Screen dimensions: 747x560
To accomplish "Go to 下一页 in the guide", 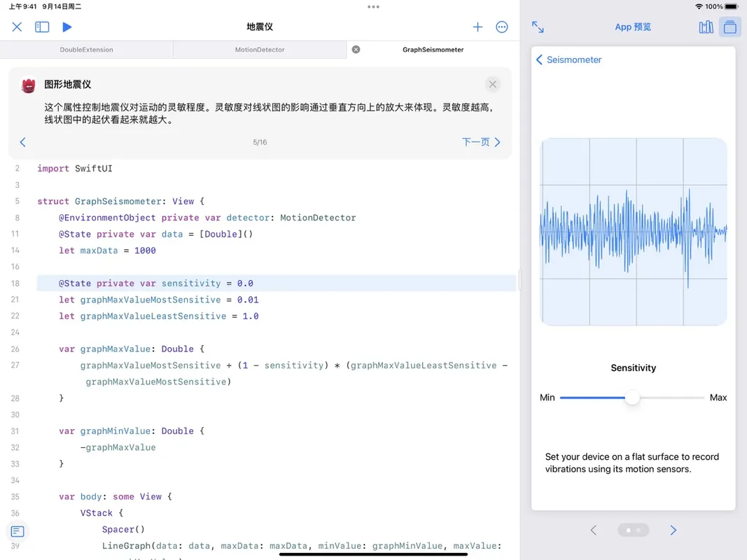I will (x=481, y=142).
